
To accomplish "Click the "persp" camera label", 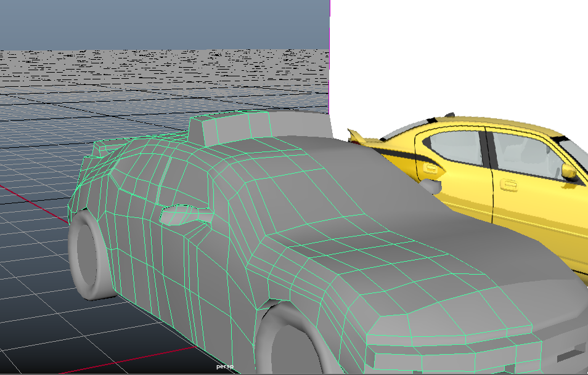I will pos(224,366).
